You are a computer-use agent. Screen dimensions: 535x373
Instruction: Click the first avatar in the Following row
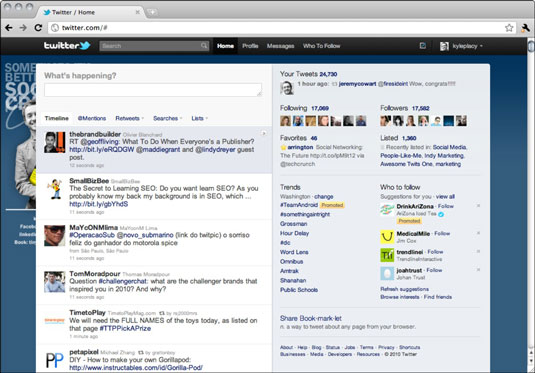pos(286,120)
